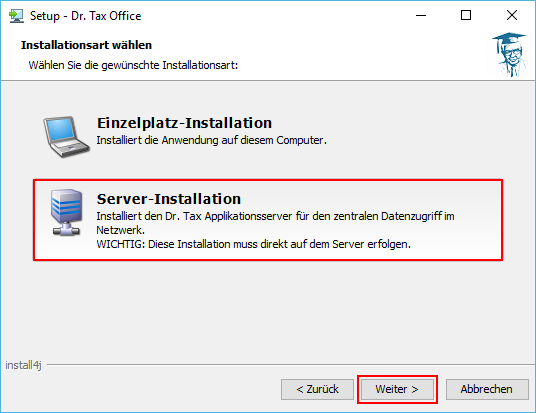Continue with the Weiter button

click(397, 389)
